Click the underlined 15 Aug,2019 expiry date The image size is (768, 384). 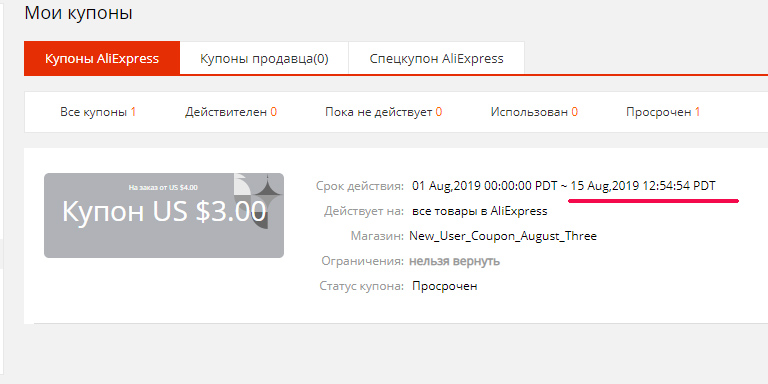point(643,186)
